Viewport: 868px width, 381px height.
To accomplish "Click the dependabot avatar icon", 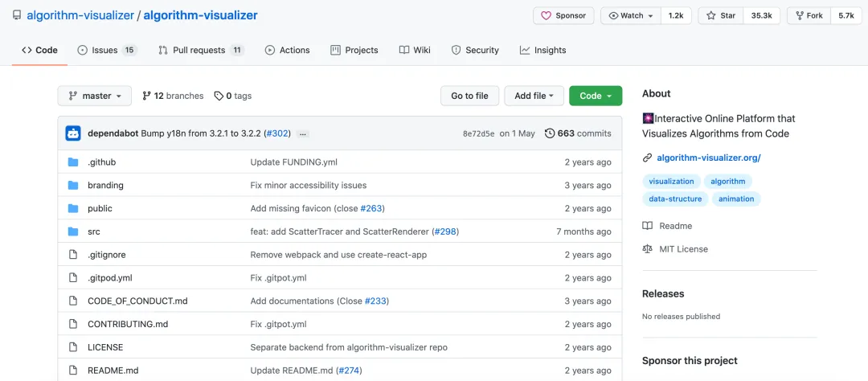I will click(73, 133).
